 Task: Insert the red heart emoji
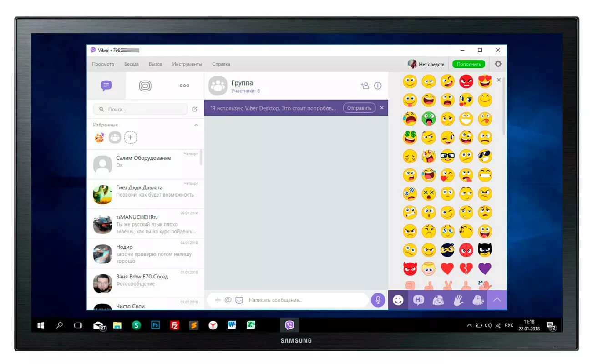[447, 268]
